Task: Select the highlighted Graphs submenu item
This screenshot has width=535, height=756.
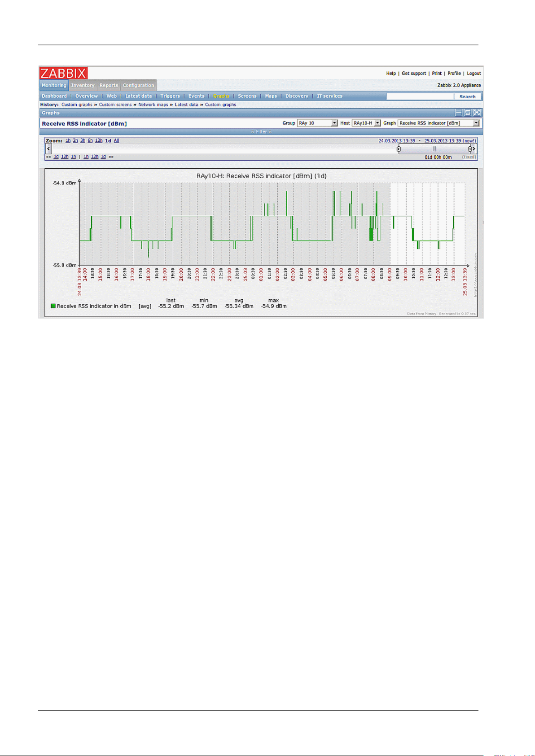Action: [x=221, y=96]
